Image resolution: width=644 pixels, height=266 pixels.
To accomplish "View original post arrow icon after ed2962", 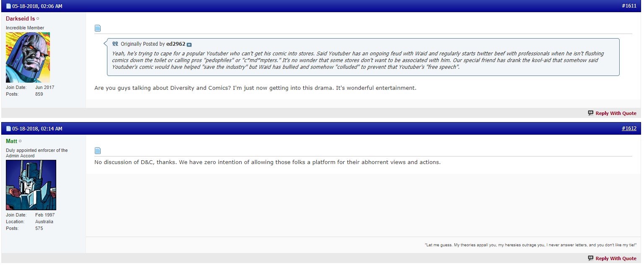I will [x=189, y=44].
